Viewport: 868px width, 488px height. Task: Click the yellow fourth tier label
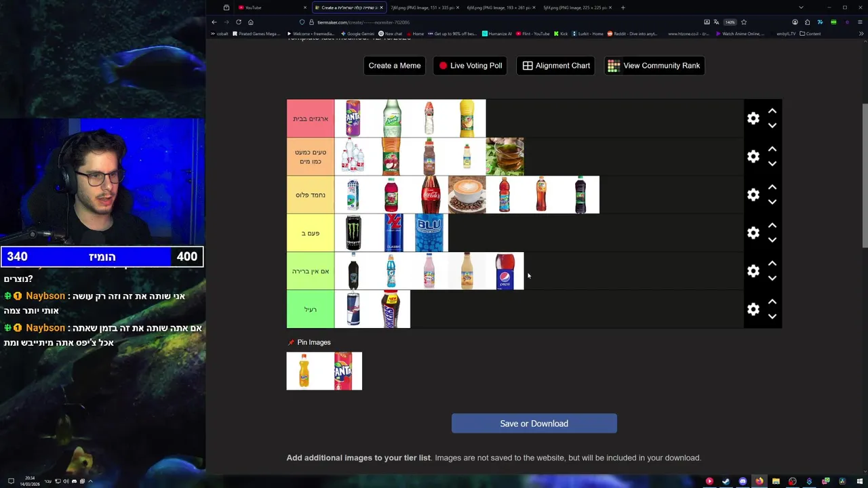pos(311,233)
